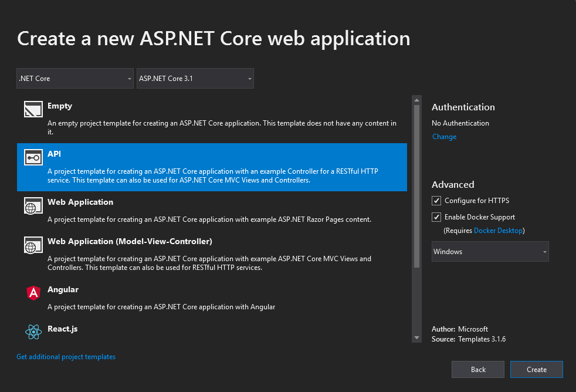The width and height of the screenshot is (576, 392).
Task: Click the React.js atom icon
Action: coord(33,332)
